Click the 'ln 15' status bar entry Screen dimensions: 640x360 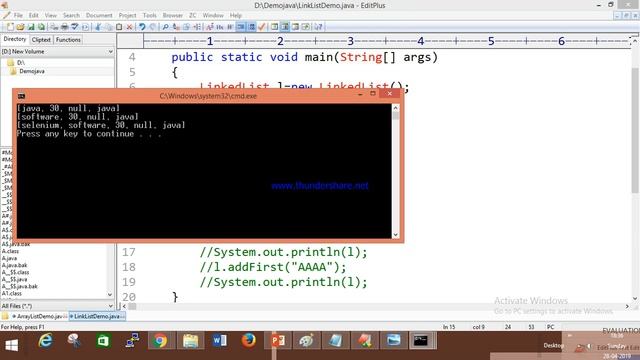[449, 327]
